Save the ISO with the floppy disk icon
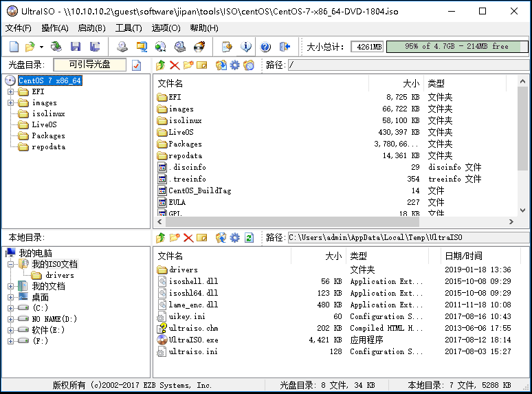 [76, 47]
